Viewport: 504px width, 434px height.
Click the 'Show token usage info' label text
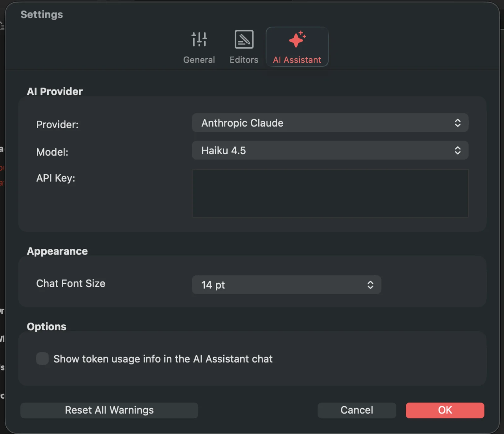tap(163, 359)
